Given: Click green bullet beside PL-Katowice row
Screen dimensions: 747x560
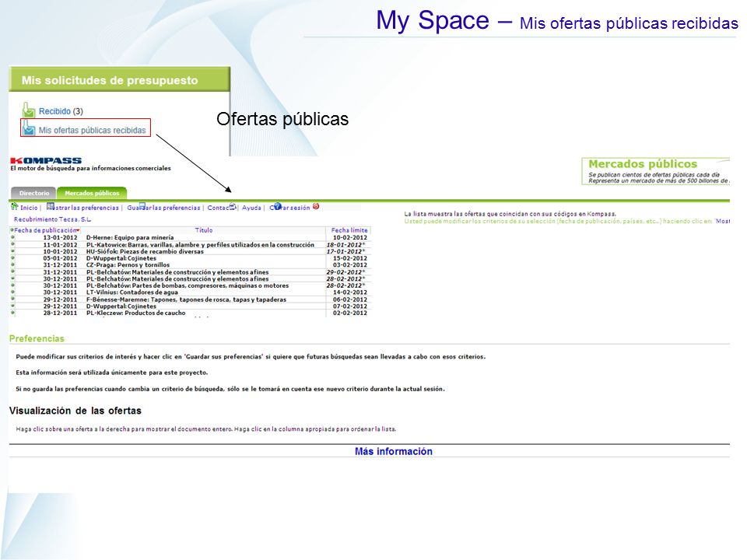Looking at the screenshot, I should (x=12, y=244).
